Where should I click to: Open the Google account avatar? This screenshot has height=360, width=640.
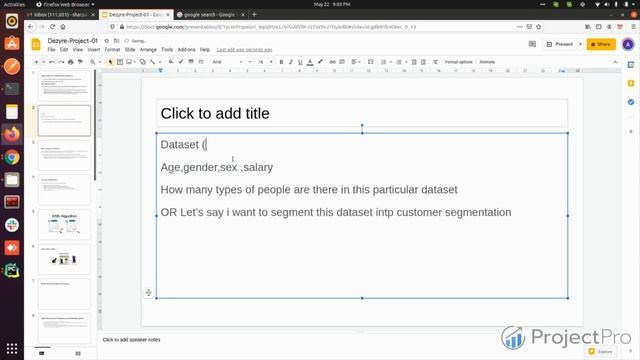(x=628, y=44)
